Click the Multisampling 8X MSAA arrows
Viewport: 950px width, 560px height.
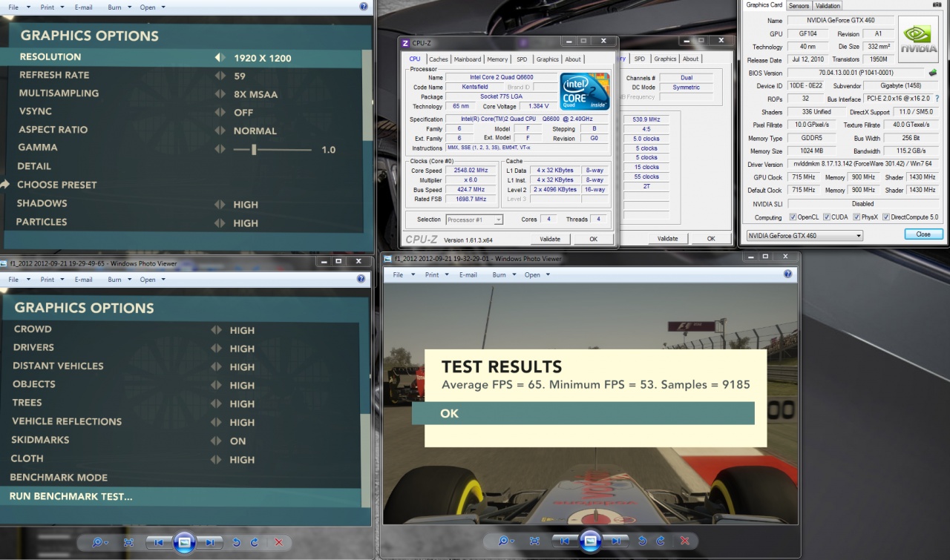tap(220, 94)
